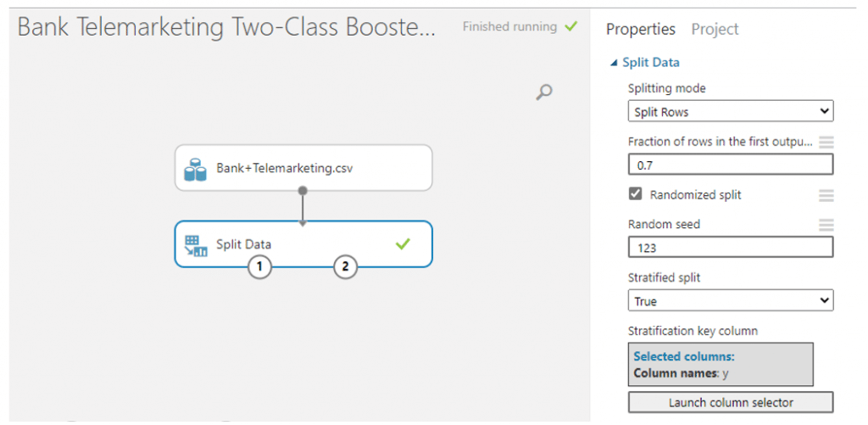Click the hamburger icon beside Fraction of rows
This screenshot has width=868, height=425.
pos(826,142)
